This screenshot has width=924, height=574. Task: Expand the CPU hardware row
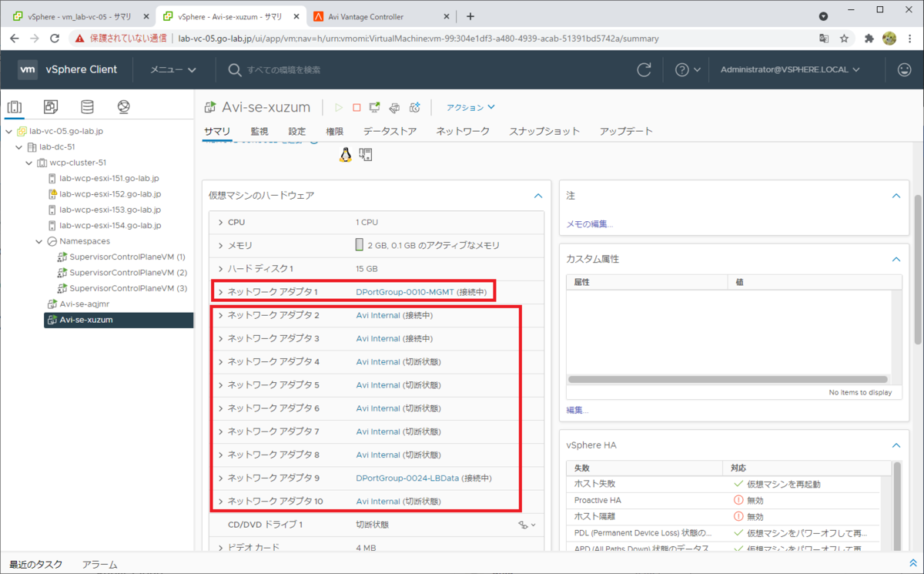(220, 222)
